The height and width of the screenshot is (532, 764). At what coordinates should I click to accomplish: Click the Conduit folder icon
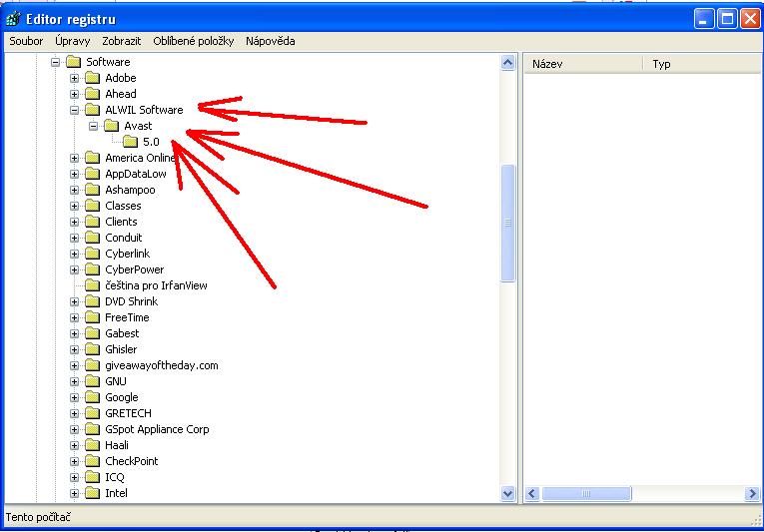tap(92, 238)
